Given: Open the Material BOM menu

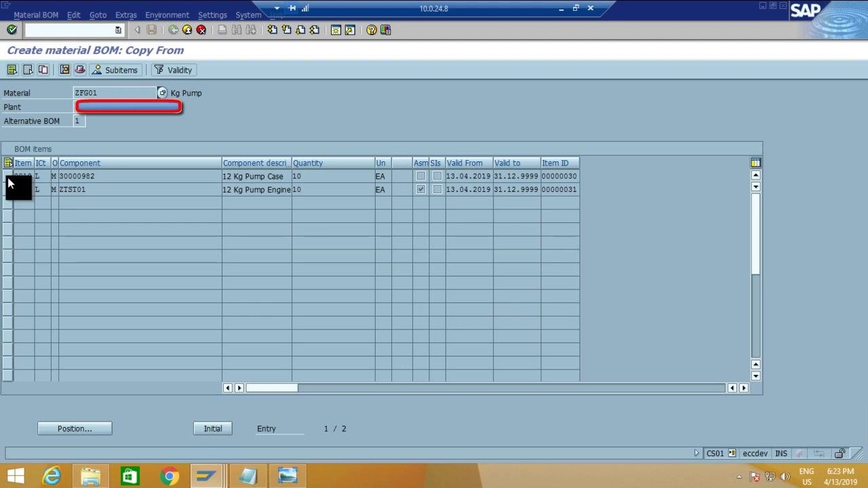Looking at the screenshot, I should 36,15.
